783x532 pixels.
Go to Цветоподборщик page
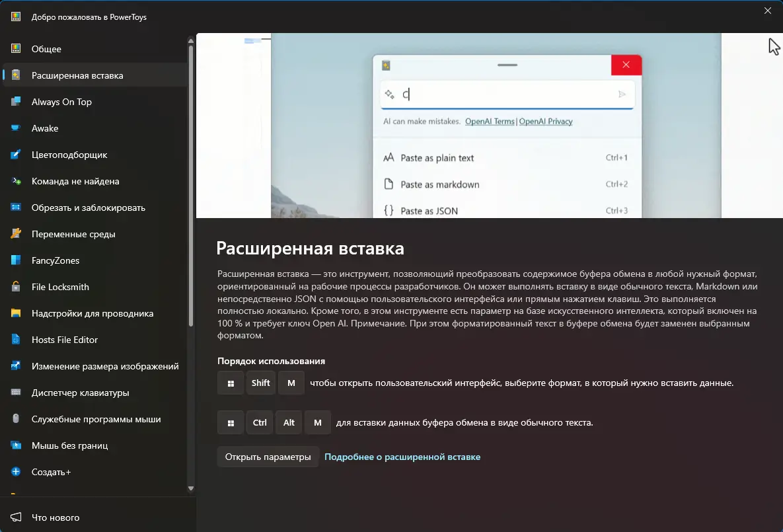(95, 155)
